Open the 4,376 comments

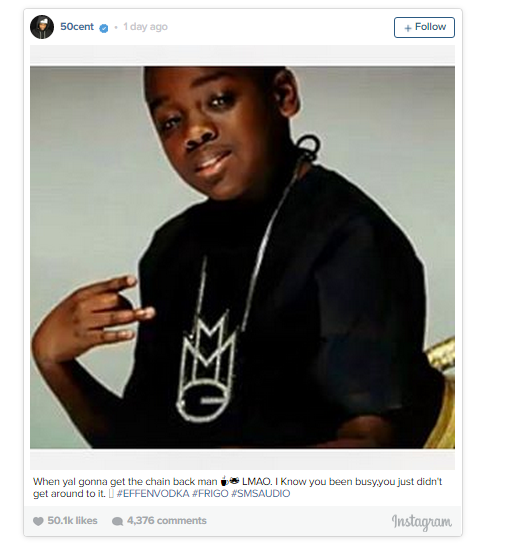coord(167,520)
